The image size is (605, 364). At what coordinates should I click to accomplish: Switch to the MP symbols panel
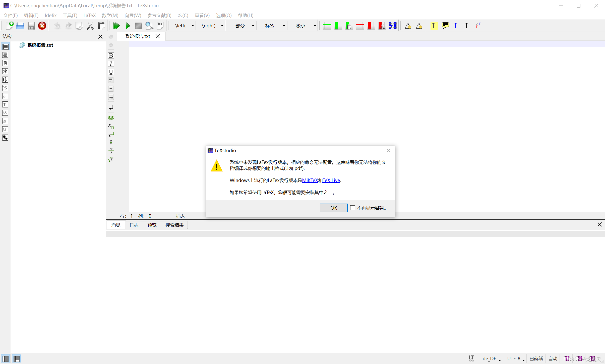point(5,96)
